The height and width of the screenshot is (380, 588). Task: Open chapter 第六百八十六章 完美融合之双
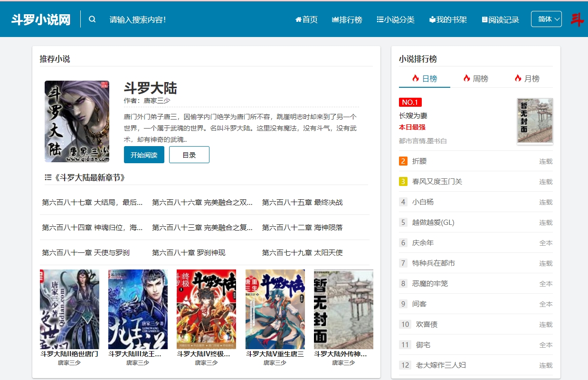click(203, 202)
